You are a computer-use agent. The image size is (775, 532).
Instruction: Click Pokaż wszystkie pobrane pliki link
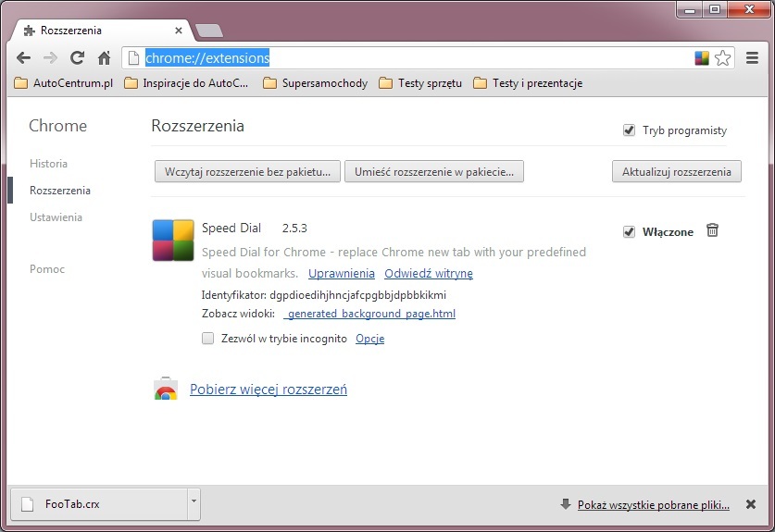654,505
